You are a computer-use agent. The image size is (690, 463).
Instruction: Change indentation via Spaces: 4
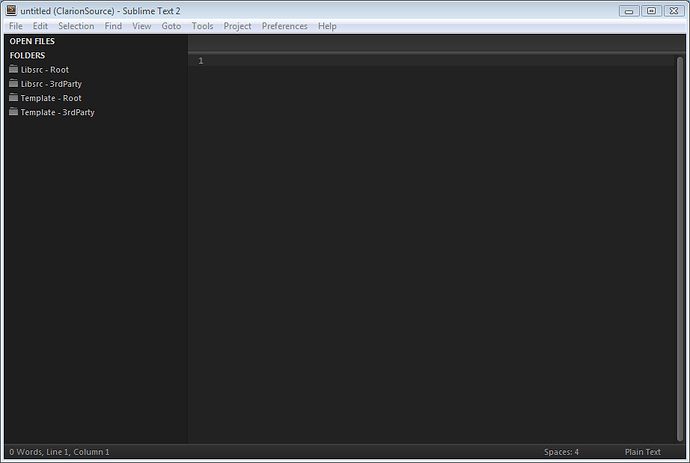pos(561,452)
